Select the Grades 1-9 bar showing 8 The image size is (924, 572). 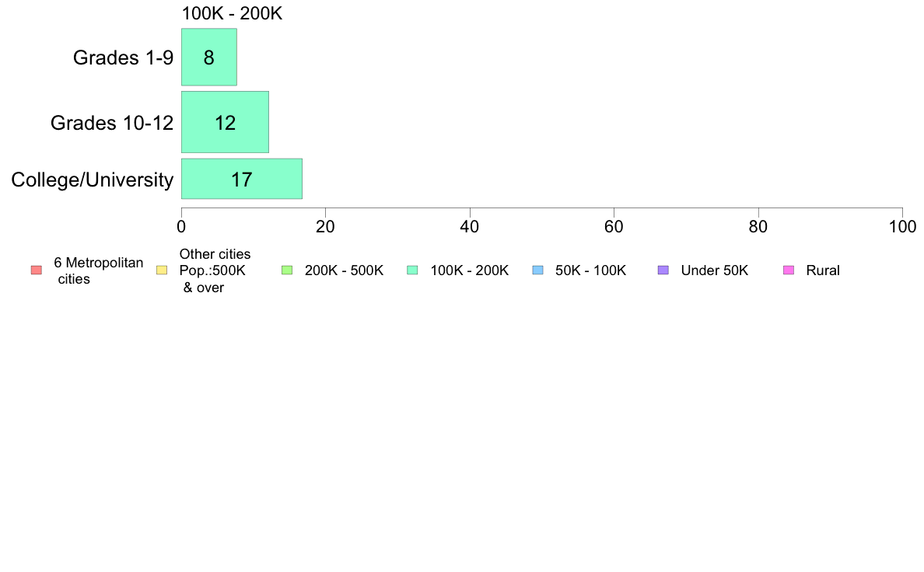tap(209, 58)
